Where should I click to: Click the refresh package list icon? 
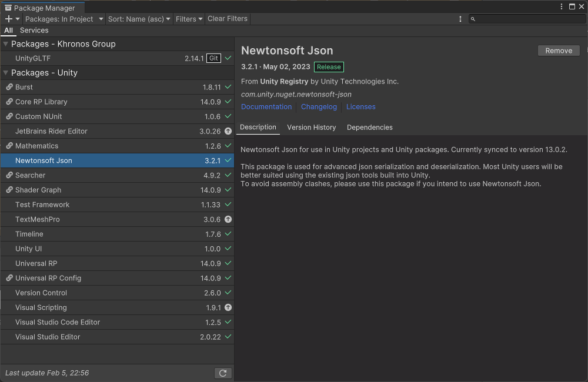click(223, 373)
